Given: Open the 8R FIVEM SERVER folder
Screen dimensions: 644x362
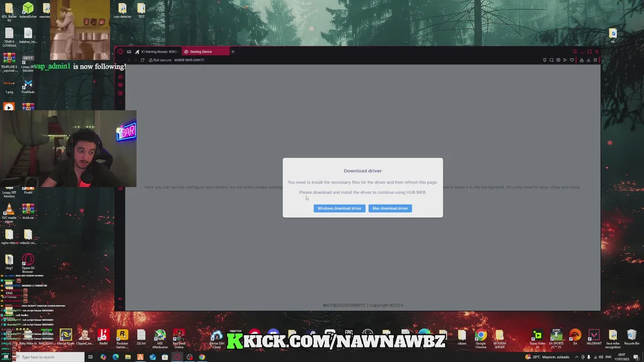Looking at the screenshot, I should 500,339.
